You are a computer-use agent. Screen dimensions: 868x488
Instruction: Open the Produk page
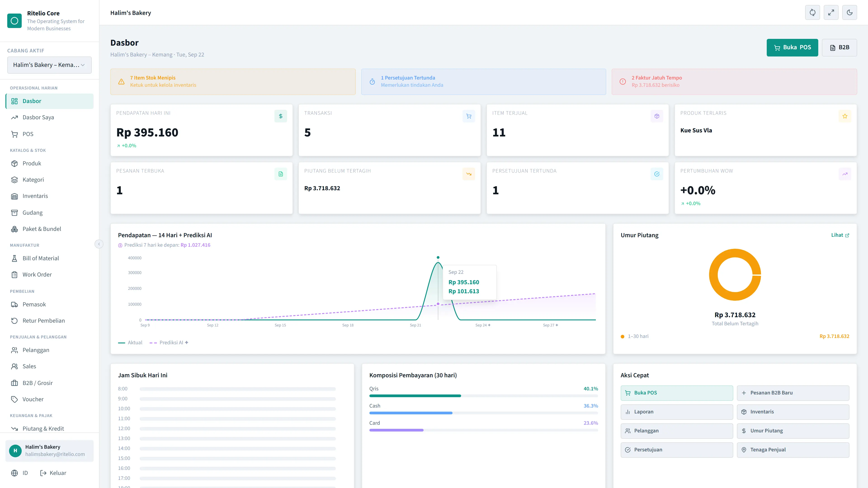pyautogui.click(x=50, y=163)
